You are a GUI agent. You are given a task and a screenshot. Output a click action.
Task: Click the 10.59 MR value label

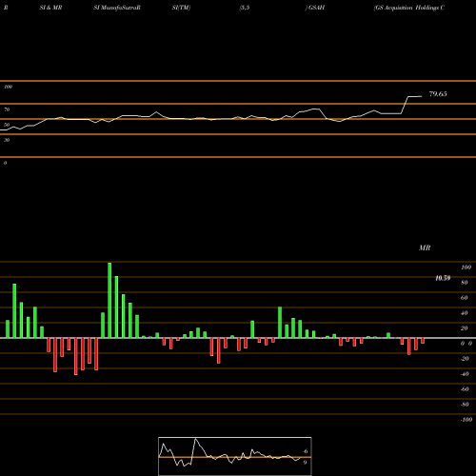coord(443,278)
